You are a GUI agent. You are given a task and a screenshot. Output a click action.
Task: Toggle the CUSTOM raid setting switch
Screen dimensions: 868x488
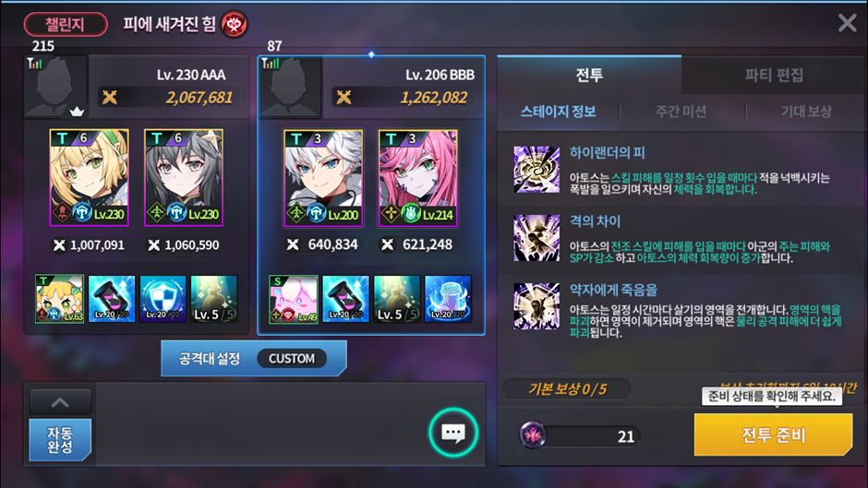(292, 359)
